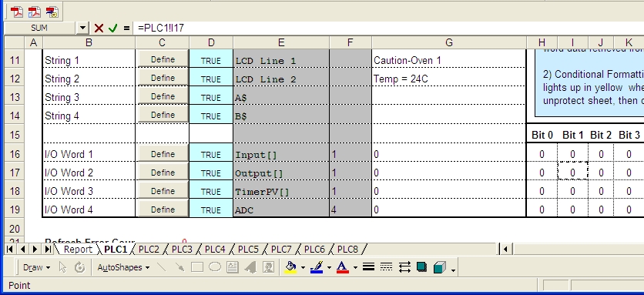Select the Line drawing tool

tap(162, 267)
